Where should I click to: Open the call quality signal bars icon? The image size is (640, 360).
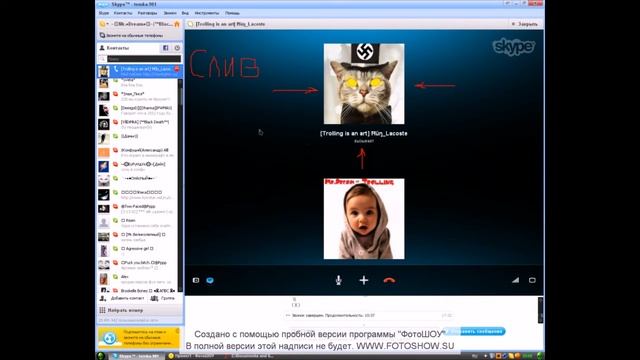point(516,280)
